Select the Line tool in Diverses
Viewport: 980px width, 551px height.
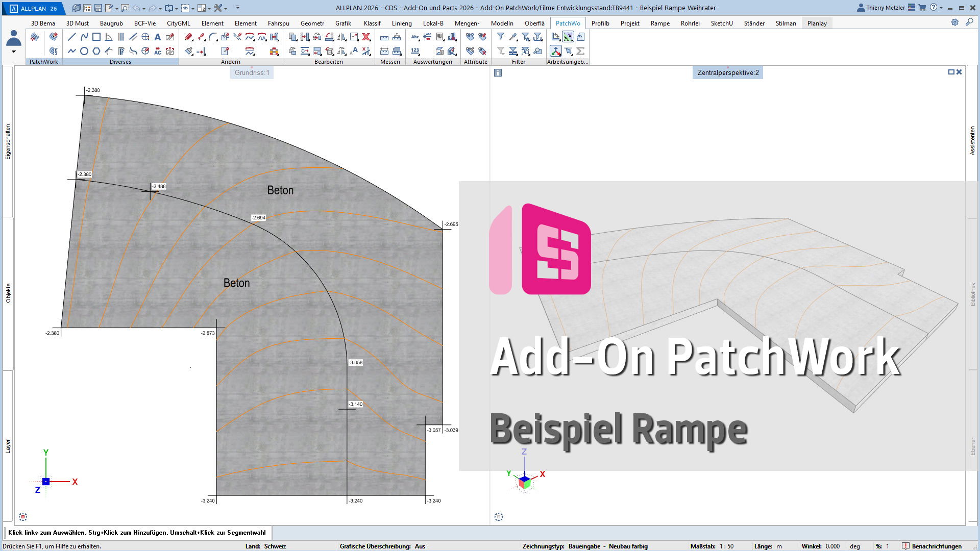coord(71,37)
